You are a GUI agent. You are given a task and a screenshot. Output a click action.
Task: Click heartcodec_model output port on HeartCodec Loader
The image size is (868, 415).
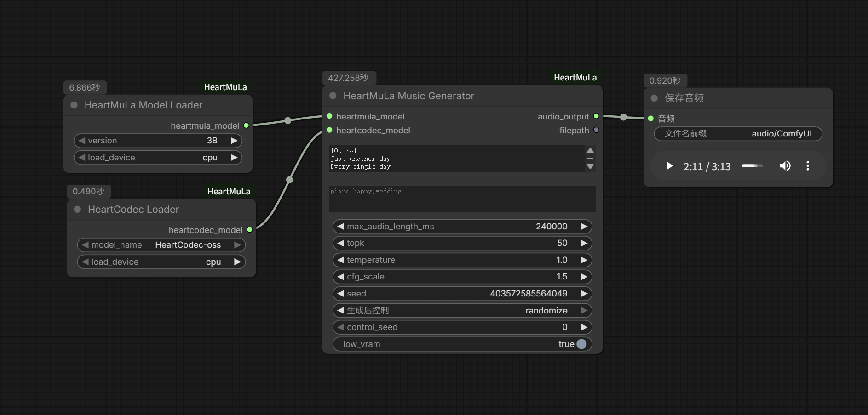tap(250, 230)
